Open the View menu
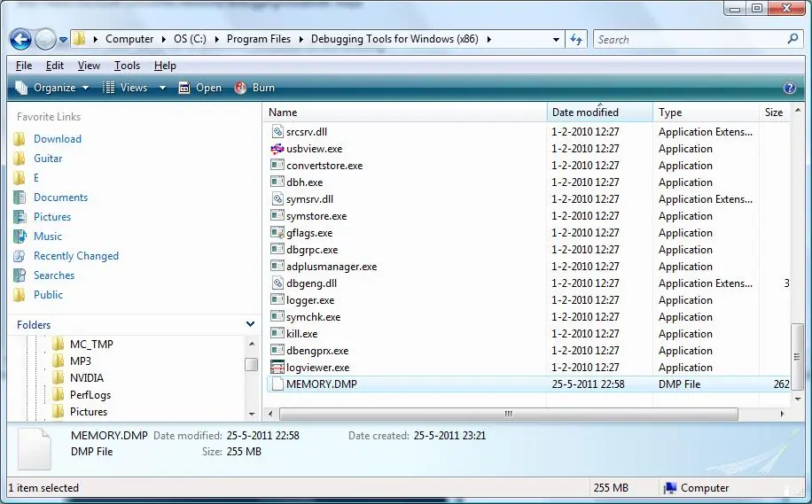The width and height of the screenshot is (812, 504). [89, 66]
